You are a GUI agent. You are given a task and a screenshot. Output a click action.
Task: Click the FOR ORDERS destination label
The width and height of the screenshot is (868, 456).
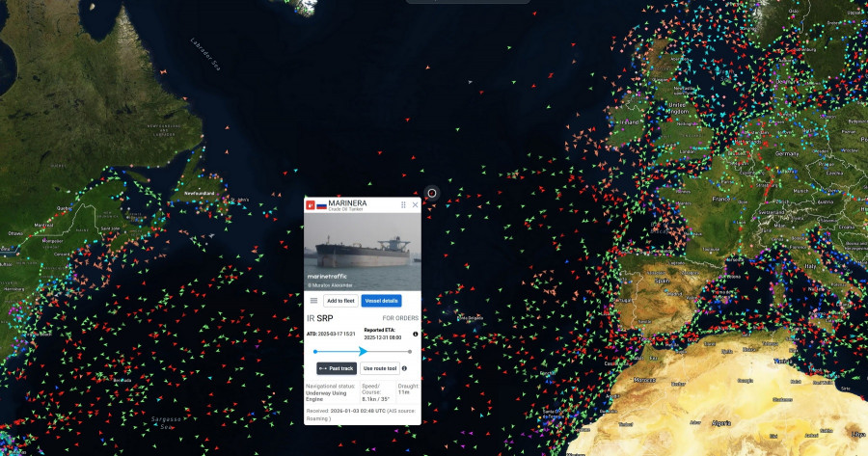[x=400, y=318]
